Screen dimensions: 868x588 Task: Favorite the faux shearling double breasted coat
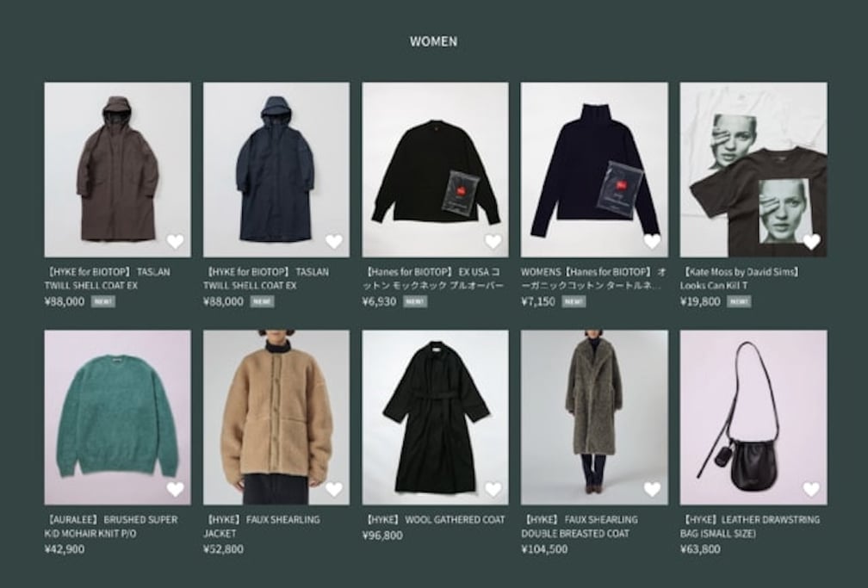pyautogui.click(x=652, y=489)
